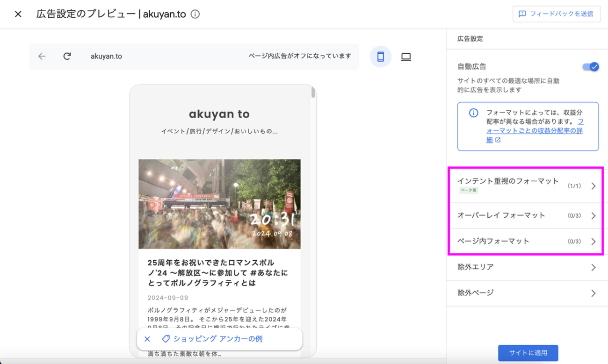
Task: Click the back arrow in preview bar
Action: tap(42, 57)
